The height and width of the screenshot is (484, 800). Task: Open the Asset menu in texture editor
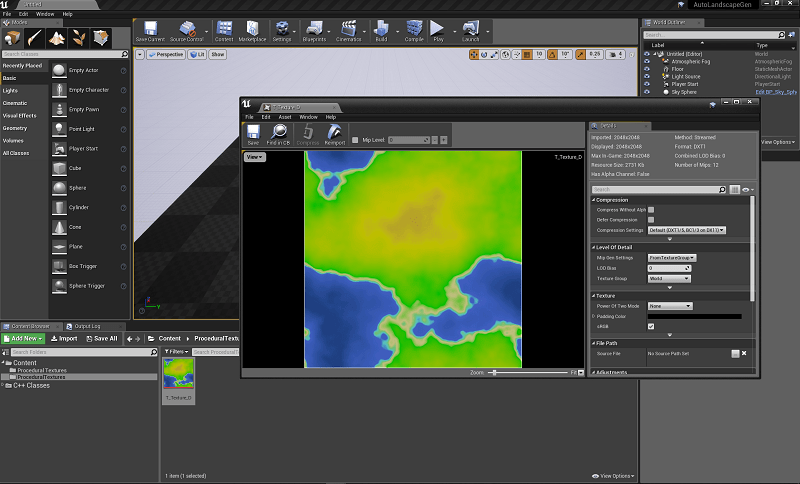[x=284, y=117]
